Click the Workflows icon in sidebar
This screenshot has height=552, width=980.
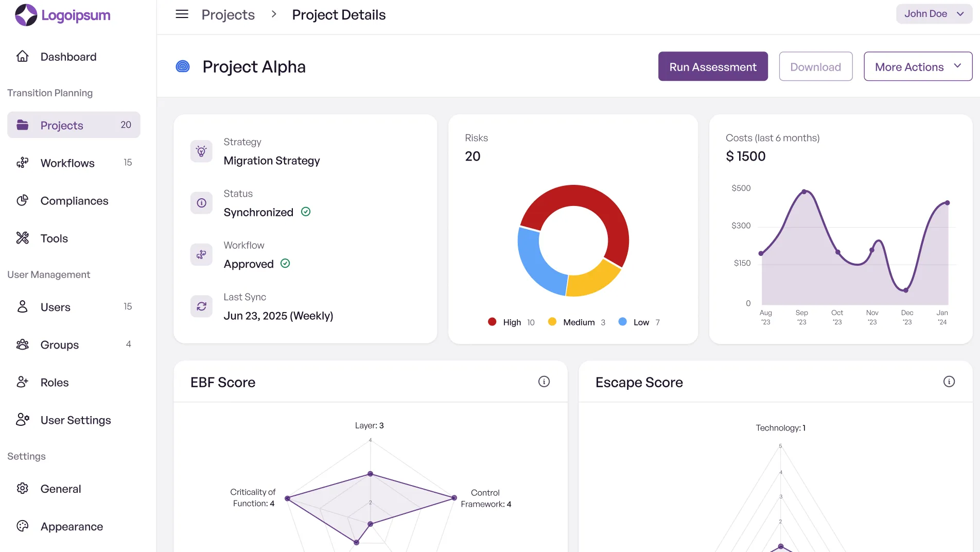click(x=23, y=163)
